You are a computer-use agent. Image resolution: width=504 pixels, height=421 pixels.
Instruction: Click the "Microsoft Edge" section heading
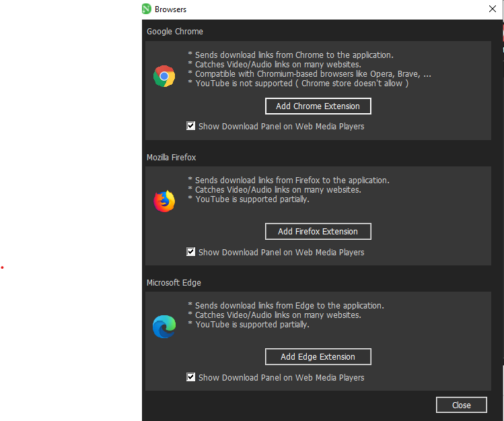tap(174, 283)
